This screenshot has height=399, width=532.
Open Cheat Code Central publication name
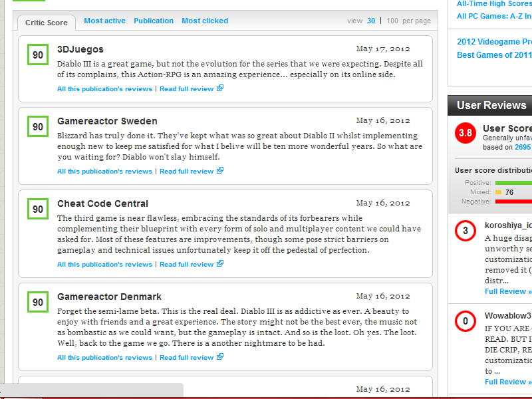103,203
